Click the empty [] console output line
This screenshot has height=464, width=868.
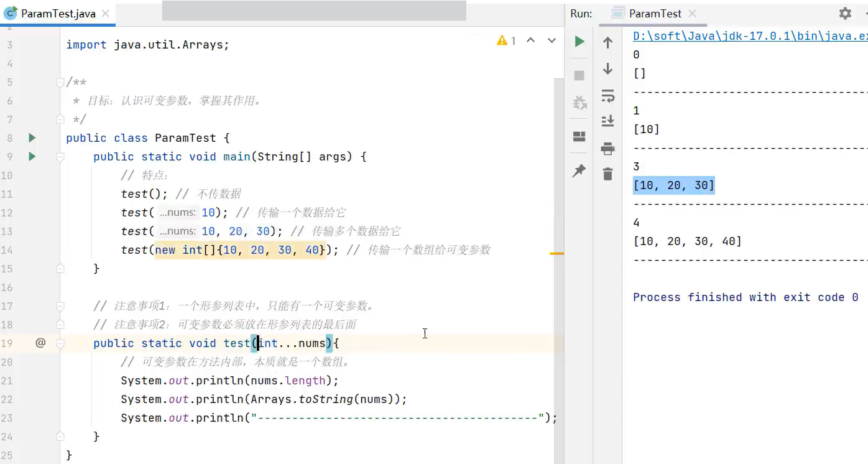[640, 73]
